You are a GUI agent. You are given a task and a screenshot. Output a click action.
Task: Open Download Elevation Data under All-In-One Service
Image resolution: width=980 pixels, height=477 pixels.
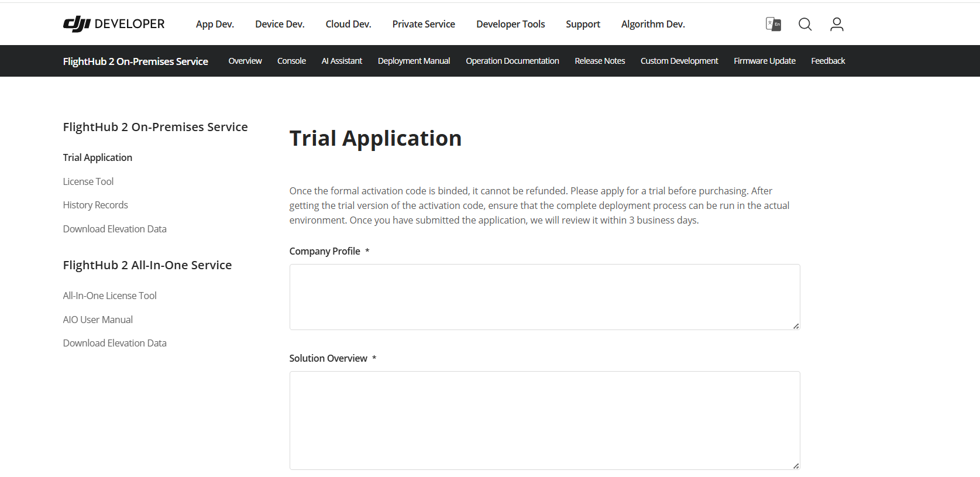pos(115,343)
